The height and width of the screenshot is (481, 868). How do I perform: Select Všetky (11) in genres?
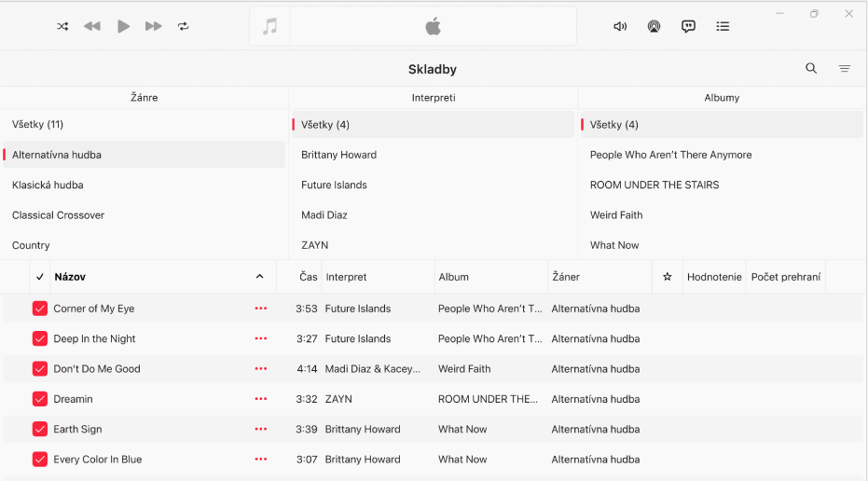click(144, 125)
